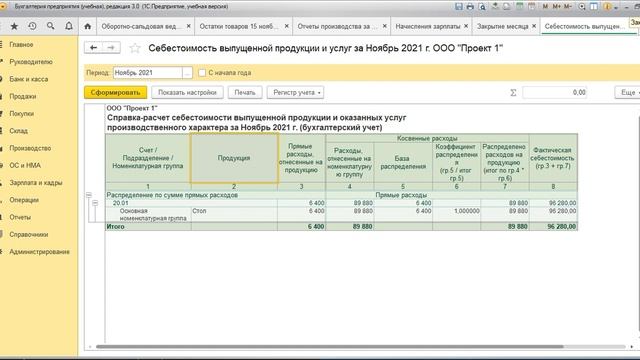Open the ОС и НМА section
This screenshot has height=360, width=640.
point(25,165)
